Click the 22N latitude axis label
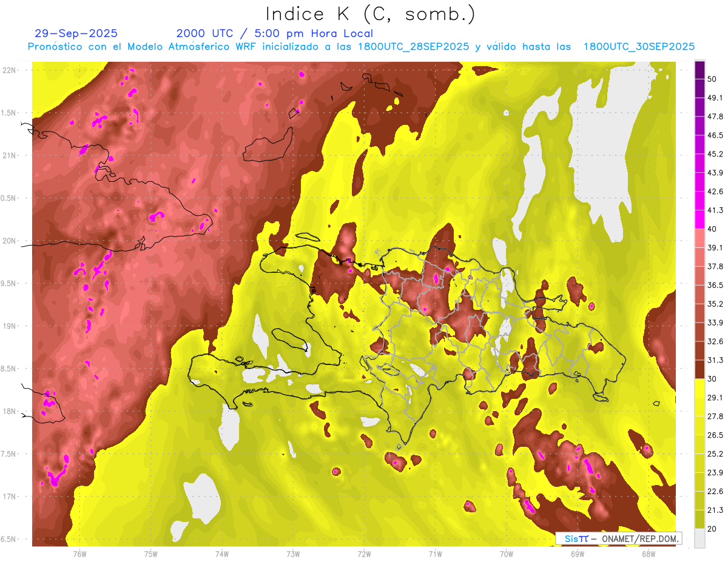Image resolution: width=728 pixels, height=562 pixels. point(10,70)
